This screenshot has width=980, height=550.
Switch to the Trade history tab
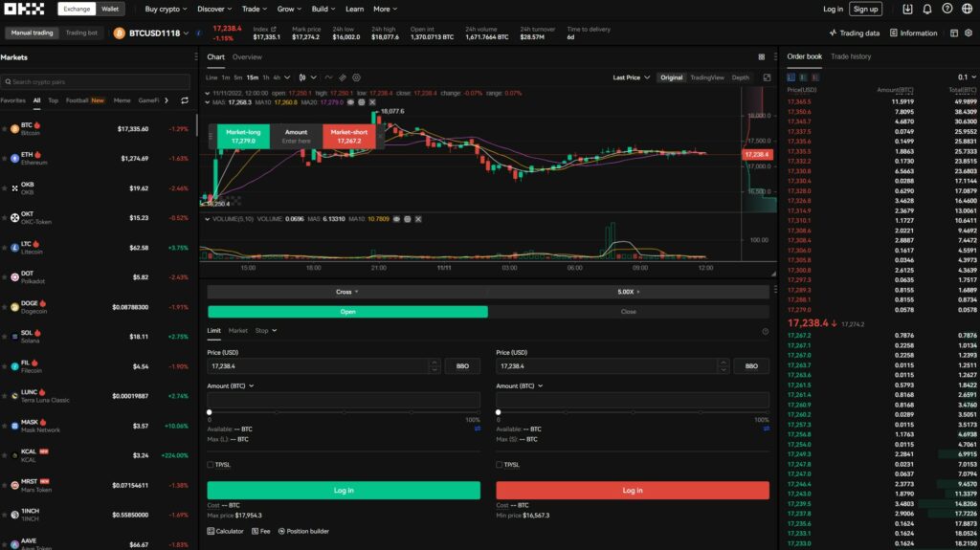pyautogui.click(x=851, y=56)
